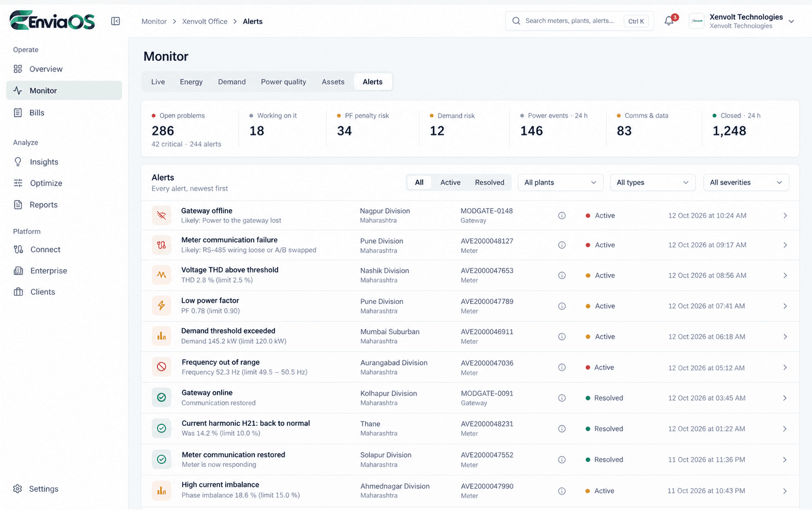Screen dimensions: 812x510
Task: Click the Xenvolt Office breadcrumb
Action: (x=205, y=22)
